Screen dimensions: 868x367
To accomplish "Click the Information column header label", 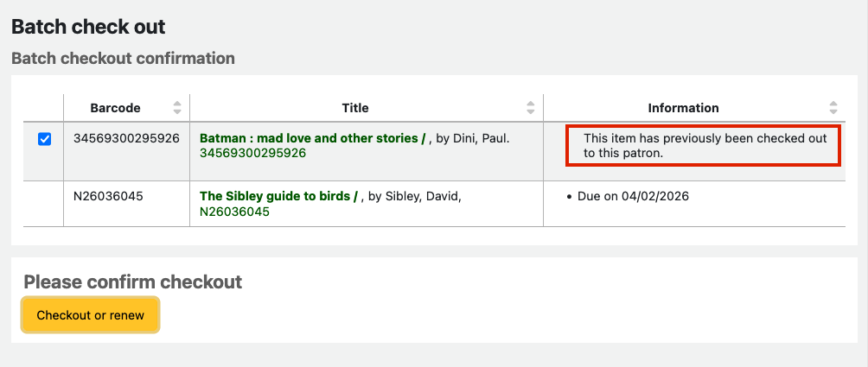I will coord(683,108).
